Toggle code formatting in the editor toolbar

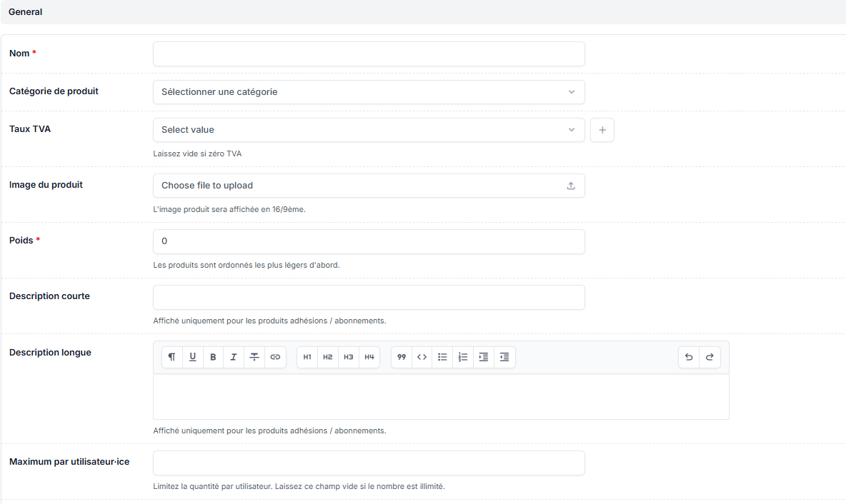pos(422,357)
